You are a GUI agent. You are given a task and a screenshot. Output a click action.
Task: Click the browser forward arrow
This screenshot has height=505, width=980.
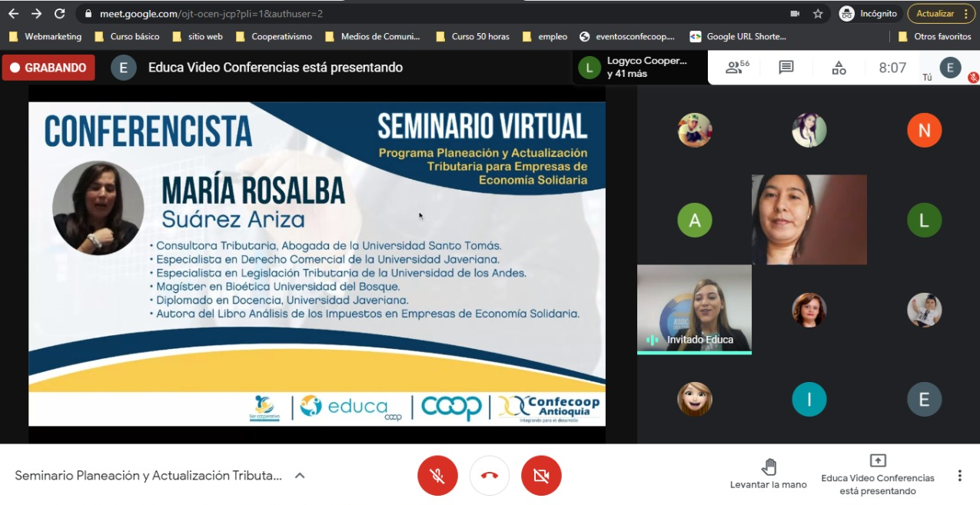coord(36,14)
